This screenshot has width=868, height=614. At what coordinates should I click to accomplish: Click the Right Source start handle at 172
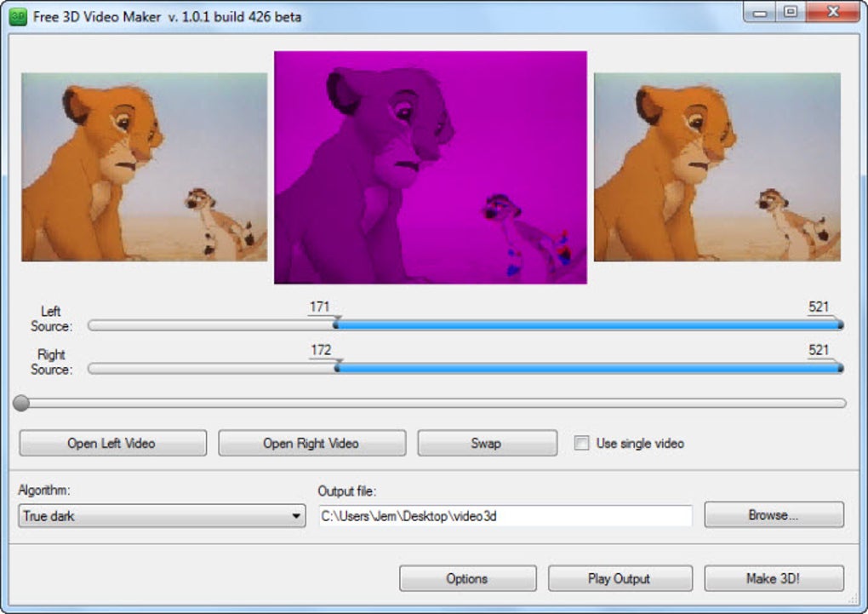(x=337, y=368)
